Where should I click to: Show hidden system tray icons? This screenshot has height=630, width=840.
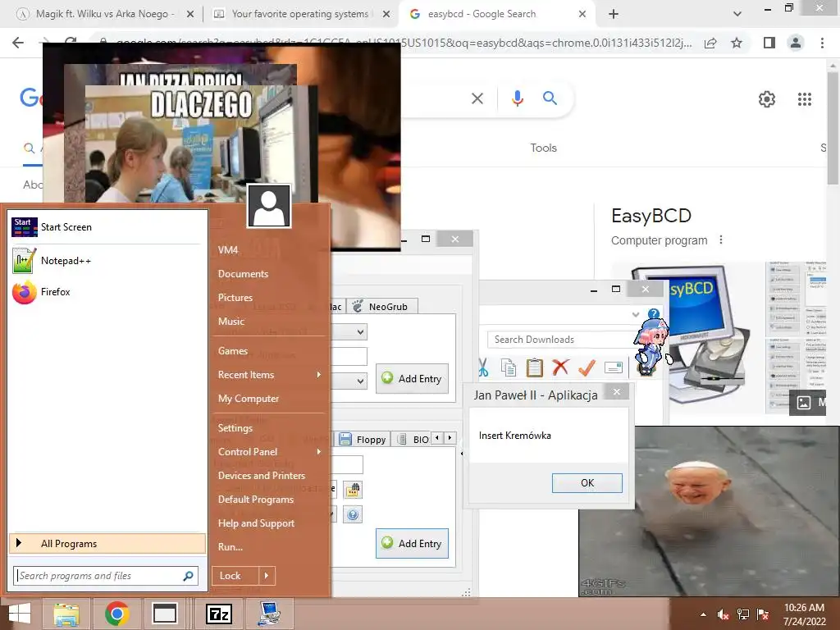pyautogui.click(x=703, y=614)
